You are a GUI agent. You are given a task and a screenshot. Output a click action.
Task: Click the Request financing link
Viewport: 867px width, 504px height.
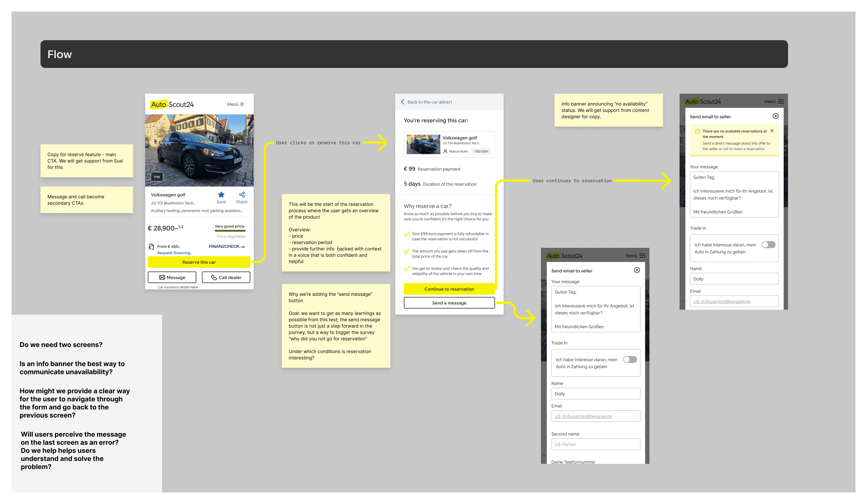pyautogui.click(x=174, y=253)
